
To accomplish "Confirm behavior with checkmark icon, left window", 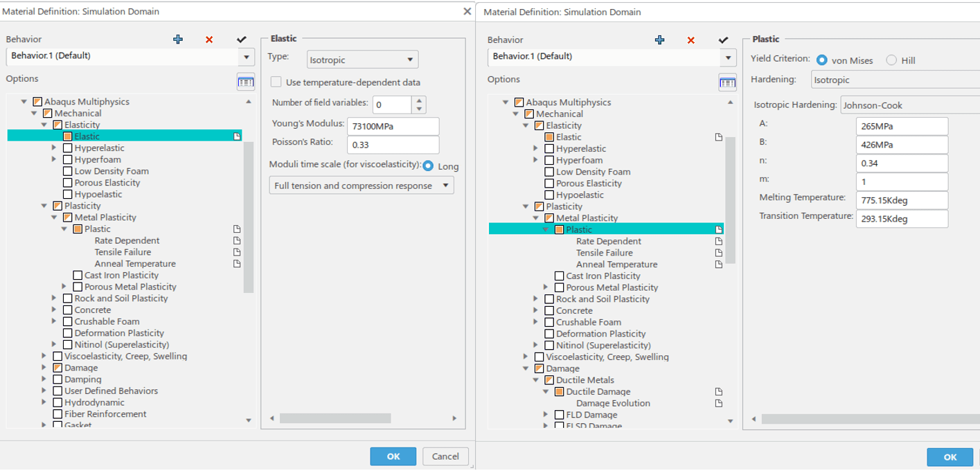I will point(241,39).
